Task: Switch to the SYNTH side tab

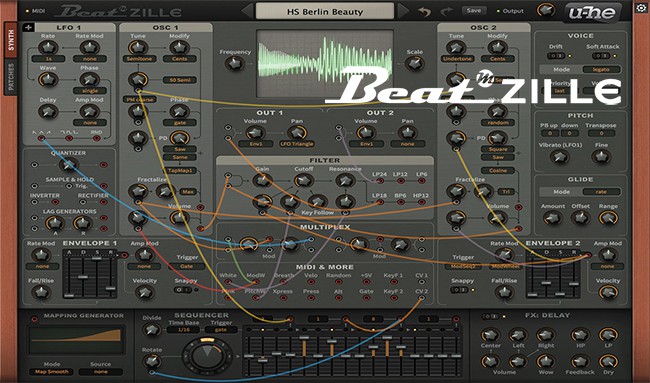Action: [11, 41]
